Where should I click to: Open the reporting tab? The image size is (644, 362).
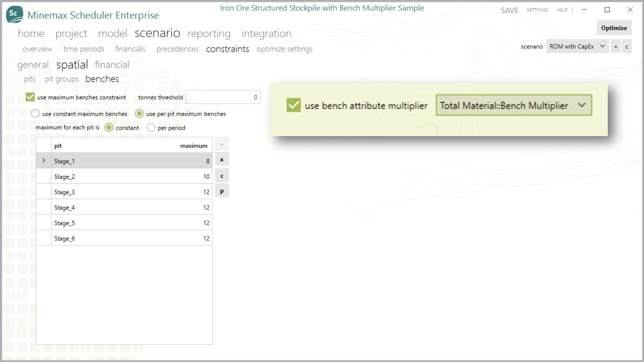209,34
